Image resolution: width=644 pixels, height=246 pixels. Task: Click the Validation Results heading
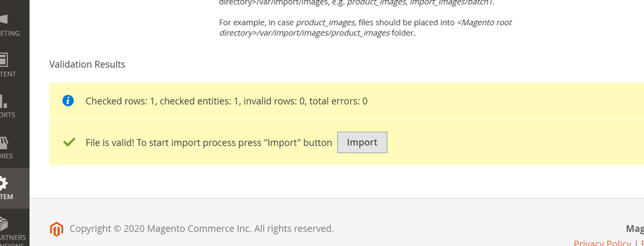tap(87, 65)
